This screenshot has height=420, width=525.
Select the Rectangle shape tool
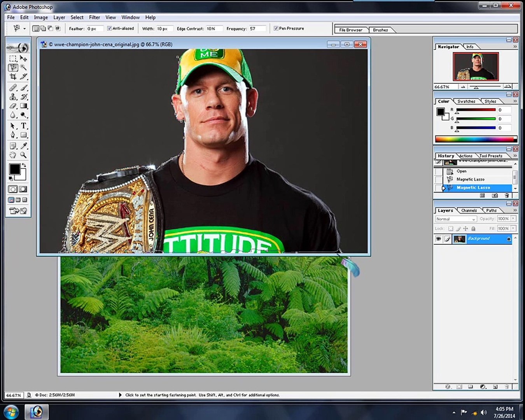(23, 135)
